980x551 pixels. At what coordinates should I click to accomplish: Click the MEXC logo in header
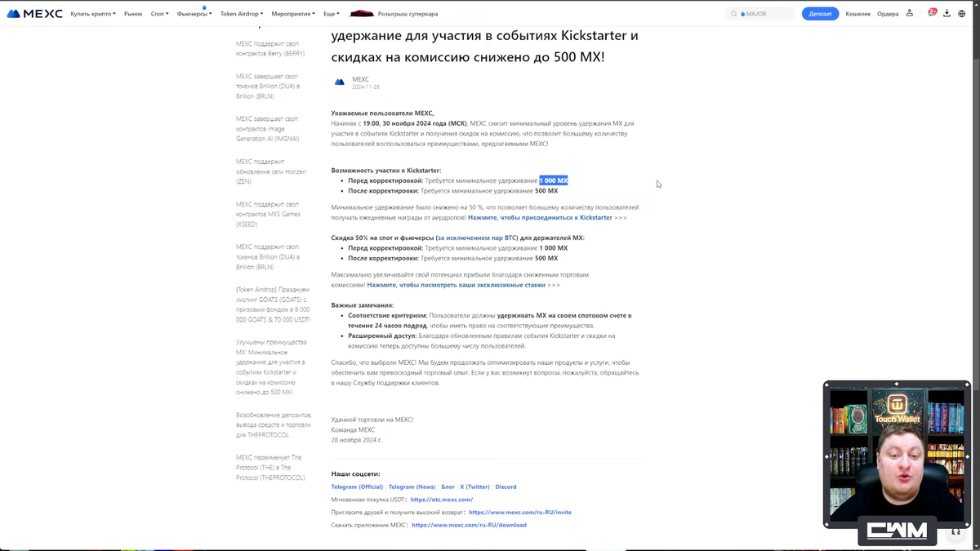(34, 14)
